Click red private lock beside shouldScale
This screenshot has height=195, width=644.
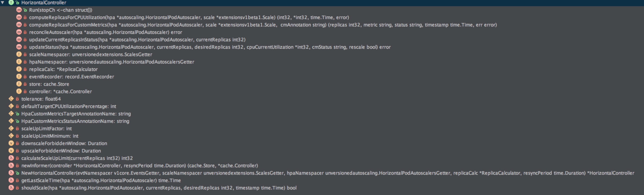(x=17, y=187)
